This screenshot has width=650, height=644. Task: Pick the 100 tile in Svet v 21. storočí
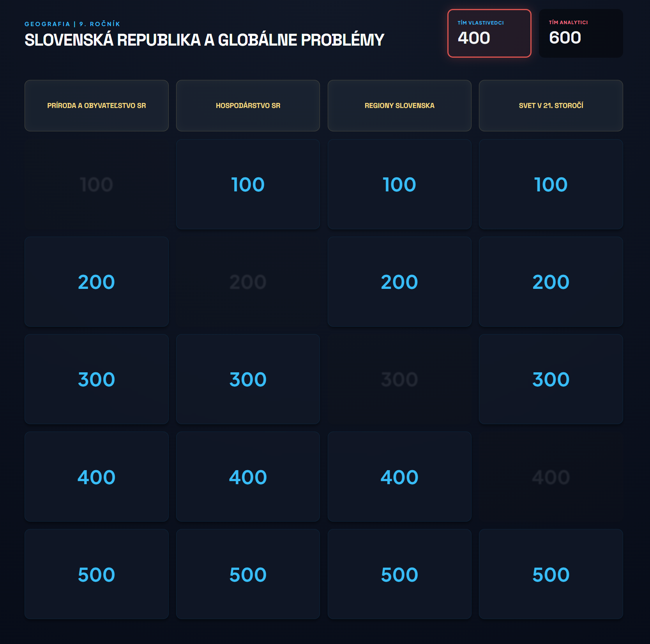[551, 184]
